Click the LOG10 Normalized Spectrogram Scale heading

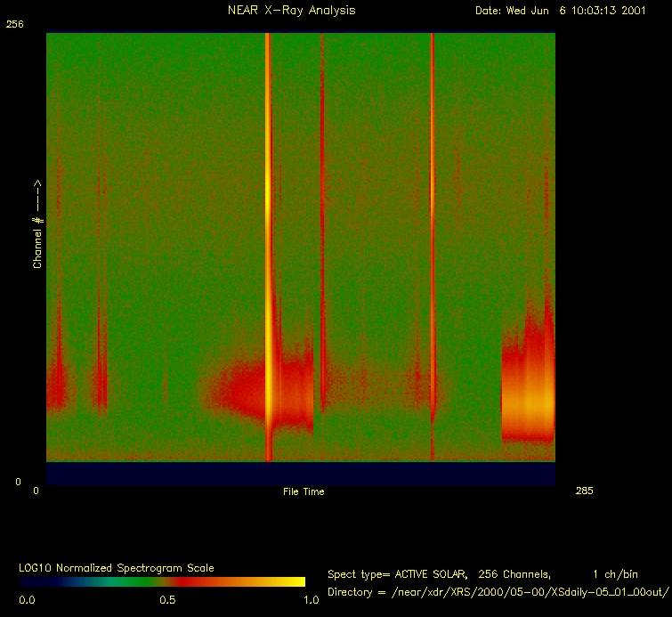117,567
